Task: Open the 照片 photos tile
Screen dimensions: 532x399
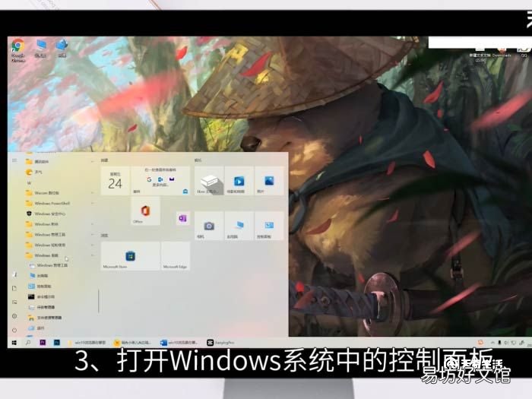Action: click(x=269, y=181)
